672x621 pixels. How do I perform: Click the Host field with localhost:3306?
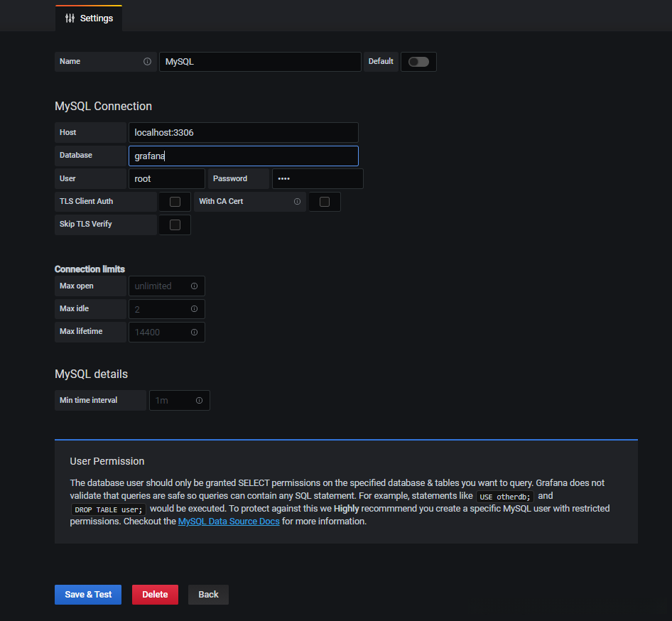point(244,132)
